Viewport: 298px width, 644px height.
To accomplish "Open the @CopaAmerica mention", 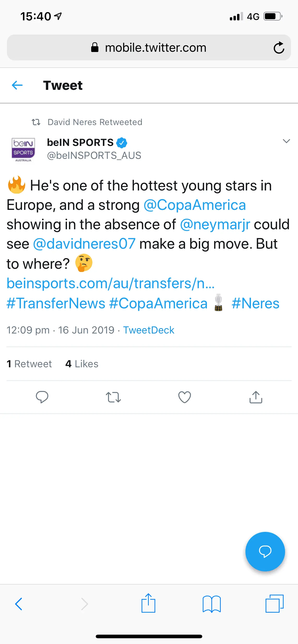I will point(195,205).
